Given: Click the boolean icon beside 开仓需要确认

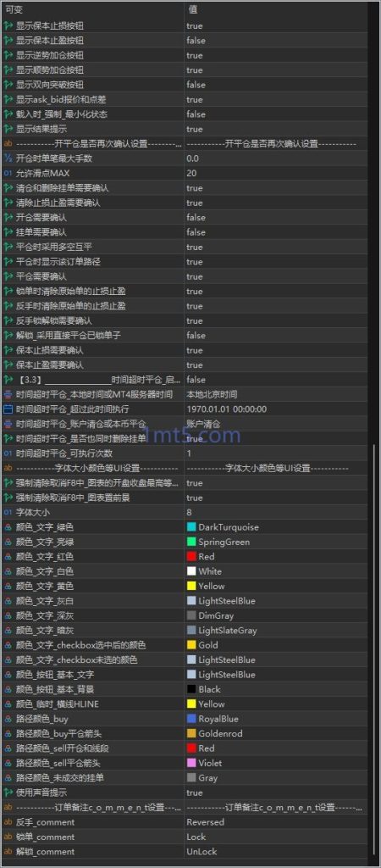Looking at the screenshot, I should point(8,218).
